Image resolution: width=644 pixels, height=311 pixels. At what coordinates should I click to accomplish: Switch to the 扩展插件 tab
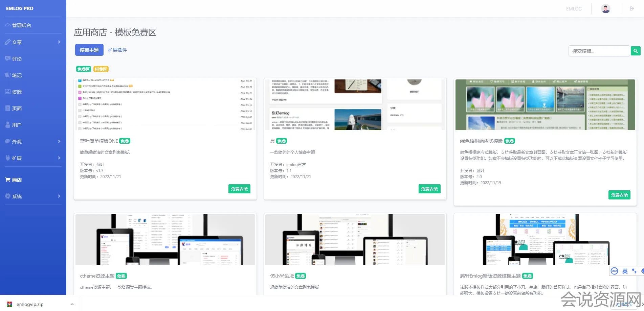[117, 50]
